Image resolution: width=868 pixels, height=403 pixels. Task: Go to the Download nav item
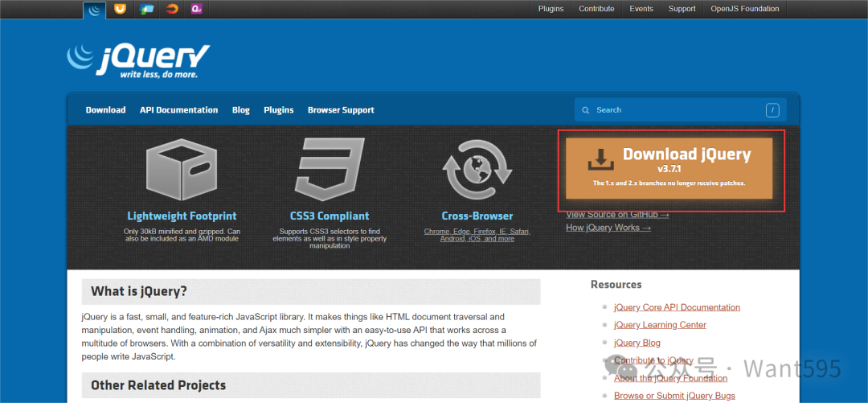106,109
